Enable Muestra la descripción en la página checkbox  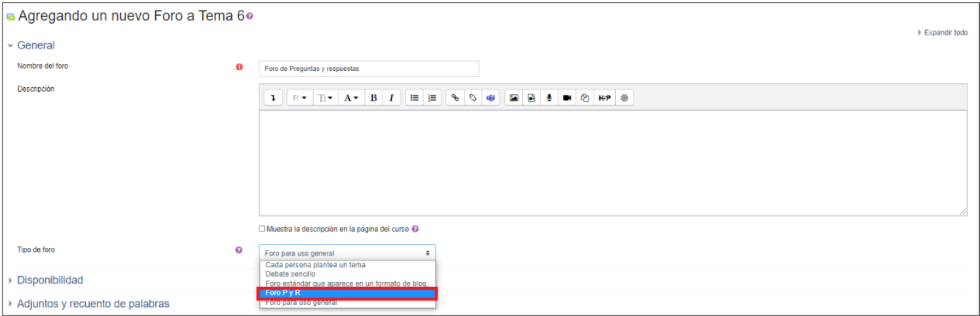pos(262,229)
